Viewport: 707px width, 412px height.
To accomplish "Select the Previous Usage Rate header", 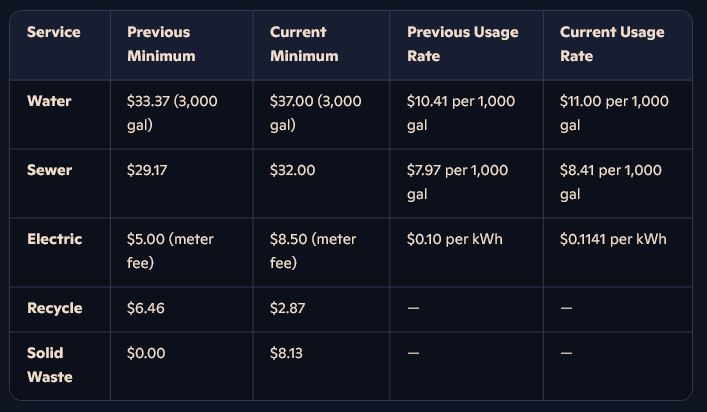I will click(462, 44).
